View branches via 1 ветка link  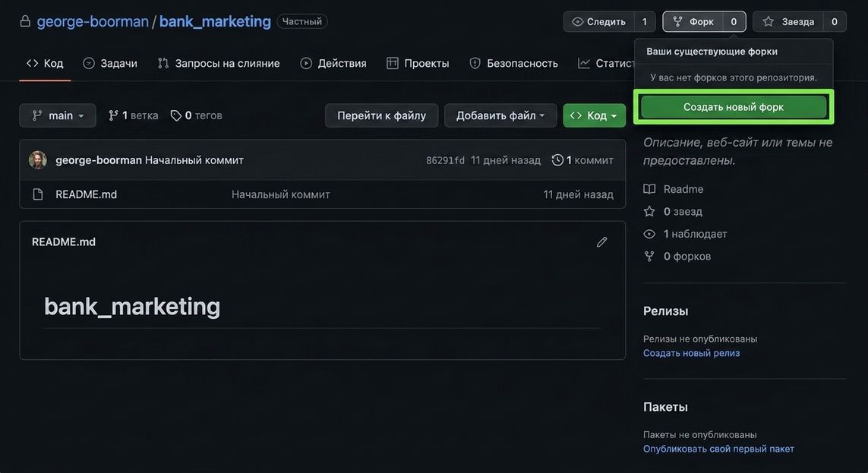point(134,115)
